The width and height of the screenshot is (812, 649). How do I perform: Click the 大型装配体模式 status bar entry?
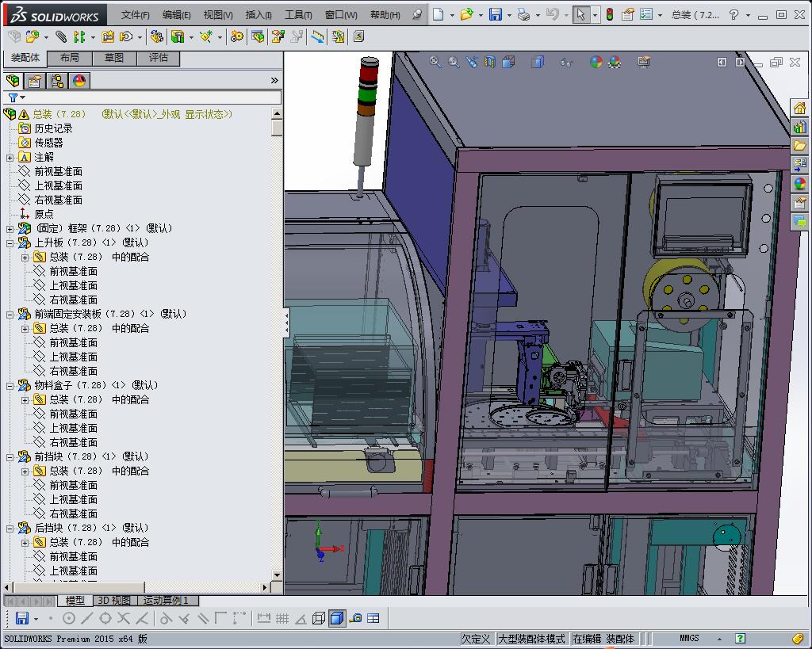tap(531, 639)
